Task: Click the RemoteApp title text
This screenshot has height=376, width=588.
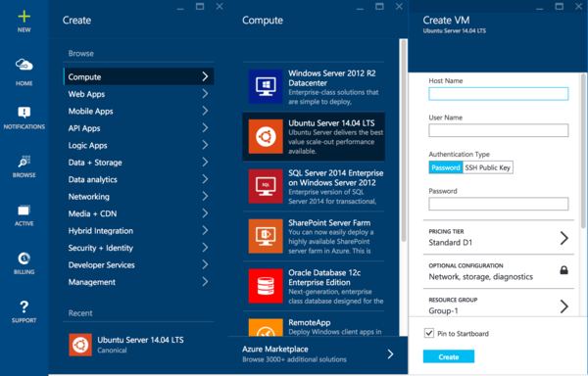Action: [310, 322]
